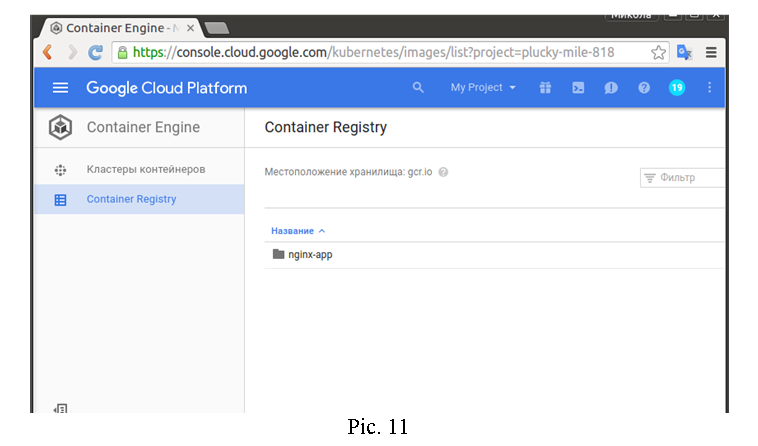Click the browser forward arrow

pos(73,52)
